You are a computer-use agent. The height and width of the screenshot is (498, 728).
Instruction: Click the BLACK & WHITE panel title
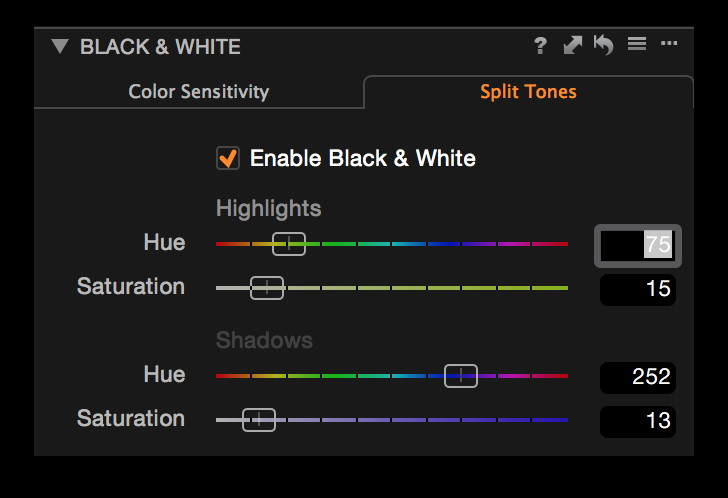pyautogui.click(x=160, y=46)
